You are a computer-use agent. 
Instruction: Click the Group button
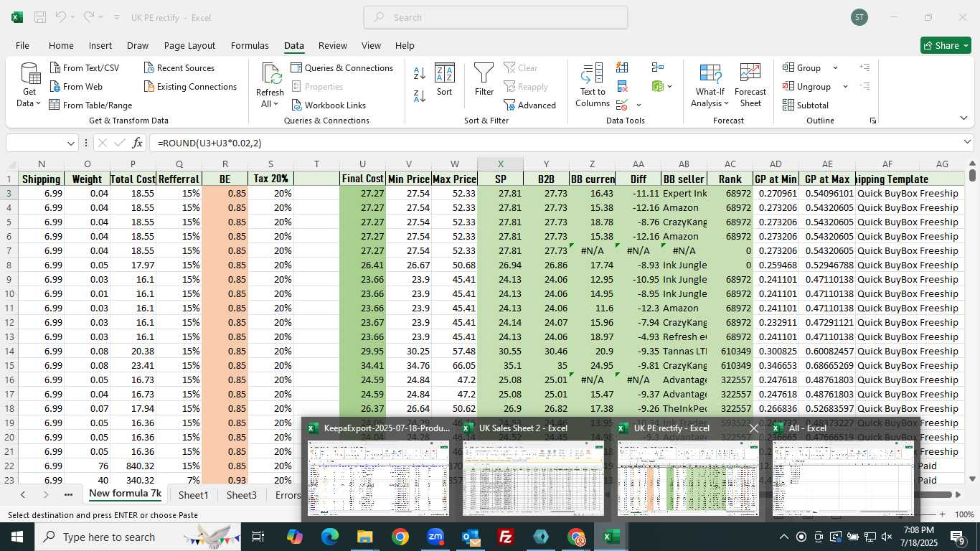pyautogui.click(x=802, y=67)
